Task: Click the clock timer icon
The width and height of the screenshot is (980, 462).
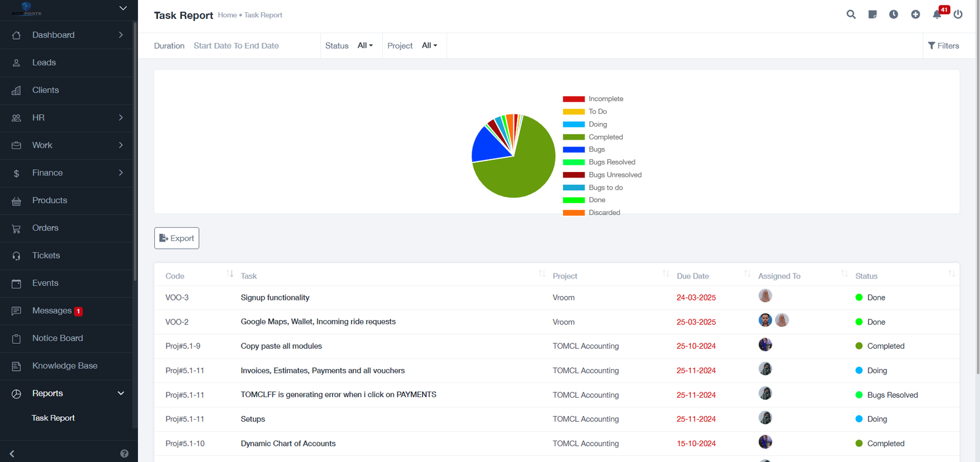Action: point(894,14)
